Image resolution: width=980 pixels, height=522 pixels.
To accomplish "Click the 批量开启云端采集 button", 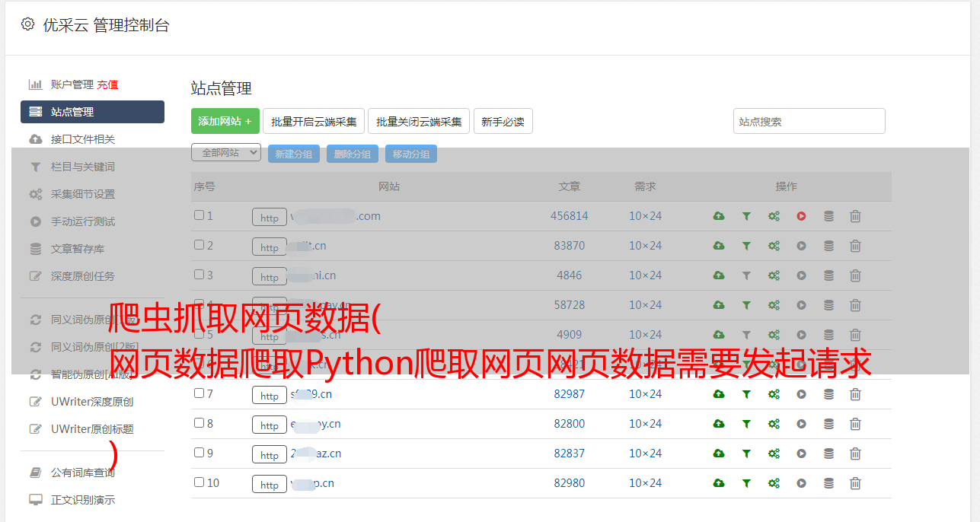I will click(314, 121).
